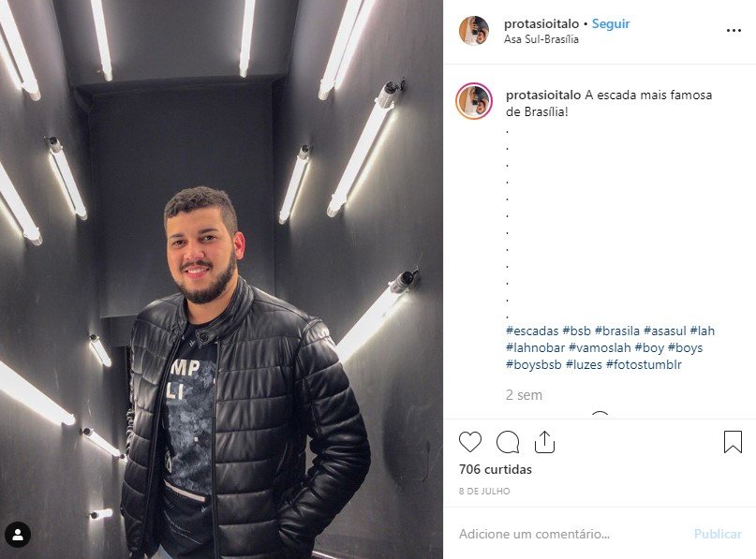This screenshot has width=756, height=559.
Task: Open the #fotostumblr hashtag
Action: click(x=644, y=365)
